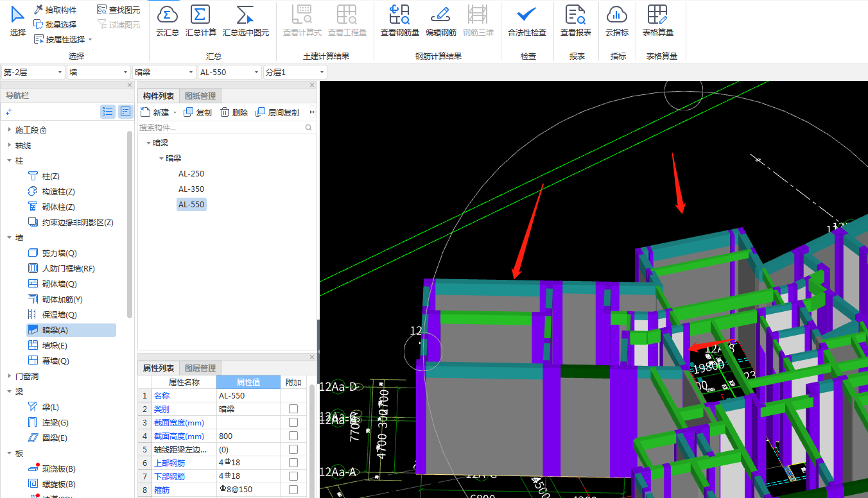Select 剪力墙(Q) component type

(x=52, y=253)
